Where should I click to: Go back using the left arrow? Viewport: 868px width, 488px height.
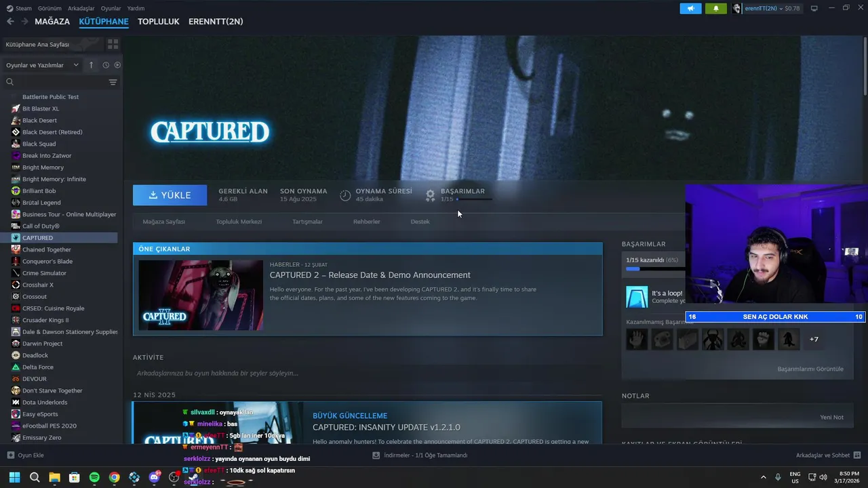click(10, 22)
